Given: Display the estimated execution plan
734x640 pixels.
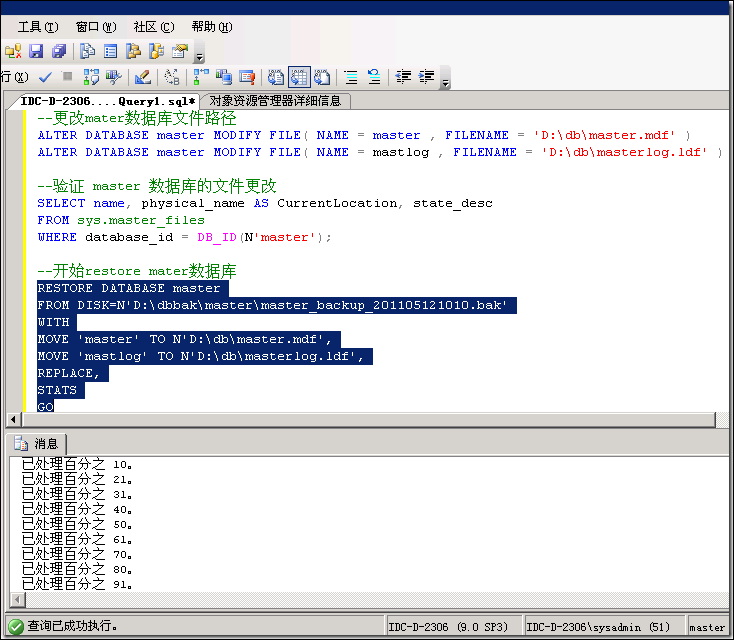Looking at the screenshot, I should [91, 77].
